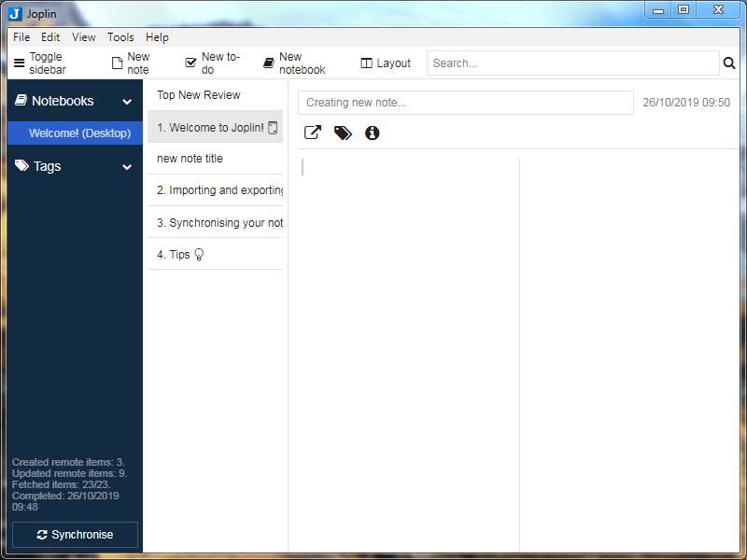747x560 pixels.
Task: Toggle the sidebar with the hamburger icon
Action: (19, 63)
